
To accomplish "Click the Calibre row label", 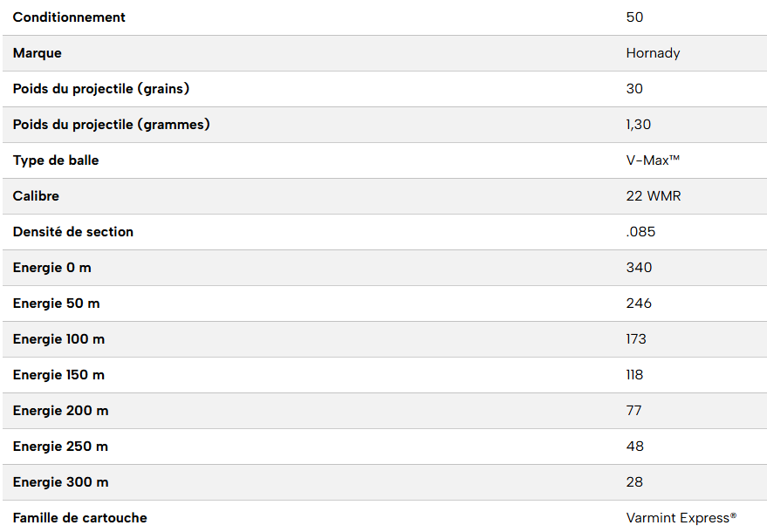I will (x=36, y=196).
